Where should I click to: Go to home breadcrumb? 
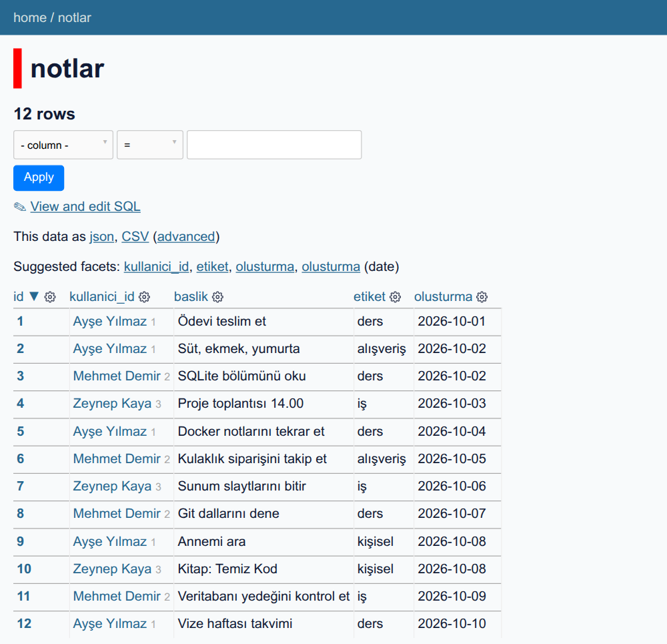tap(30, 17)
